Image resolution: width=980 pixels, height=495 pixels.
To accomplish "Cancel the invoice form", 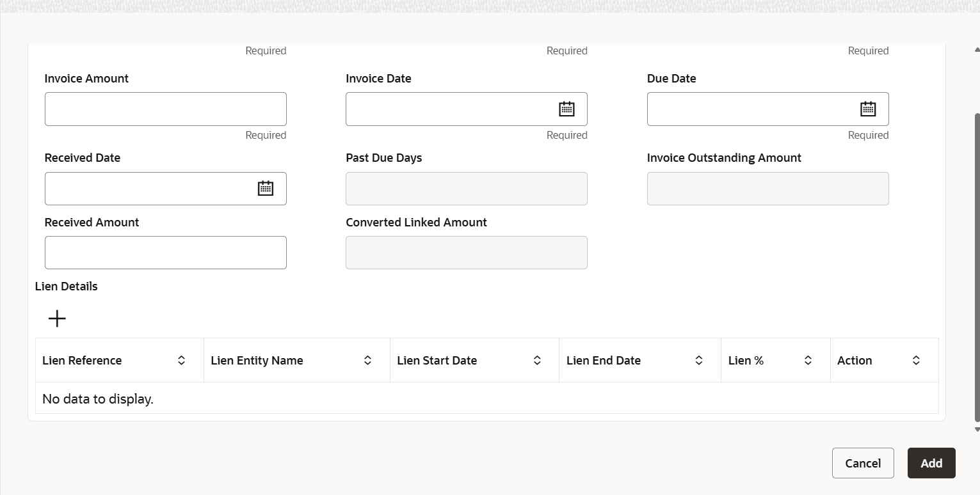I will 862,463.
